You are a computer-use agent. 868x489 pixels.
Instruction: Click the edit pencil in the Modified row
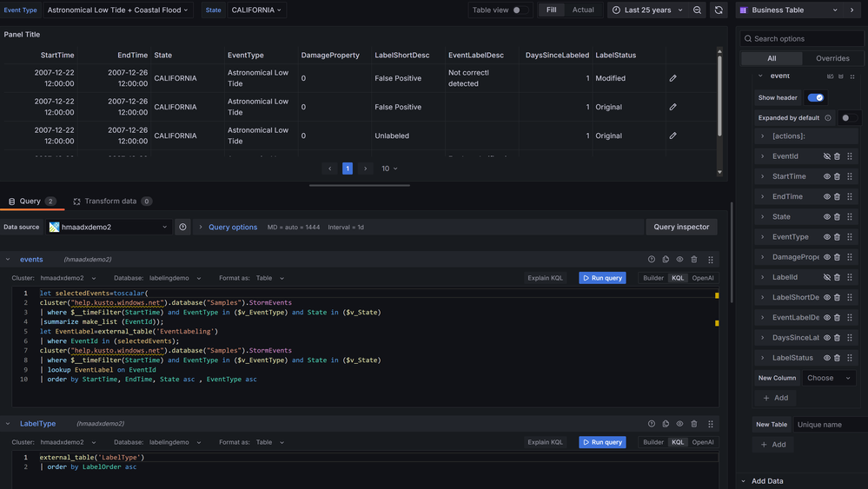click(x=673, y=78)
